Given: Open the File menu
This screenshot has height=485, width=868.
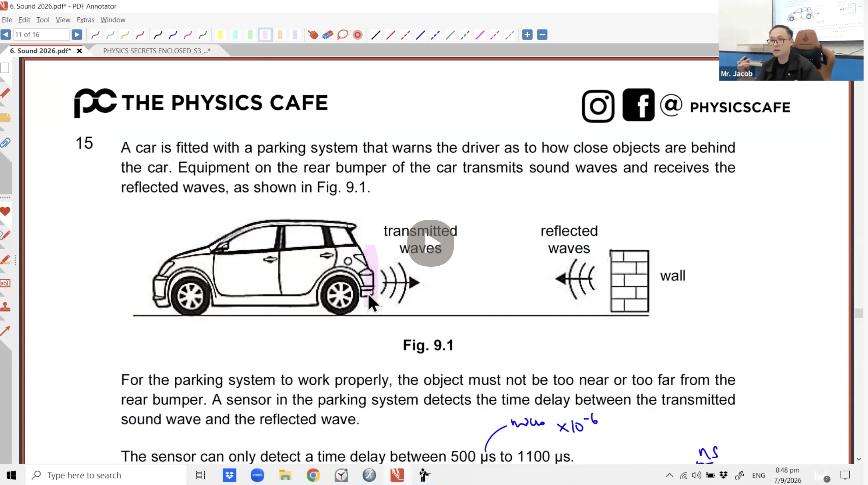Looking at the screenshot, I should (x=7, y=20).
